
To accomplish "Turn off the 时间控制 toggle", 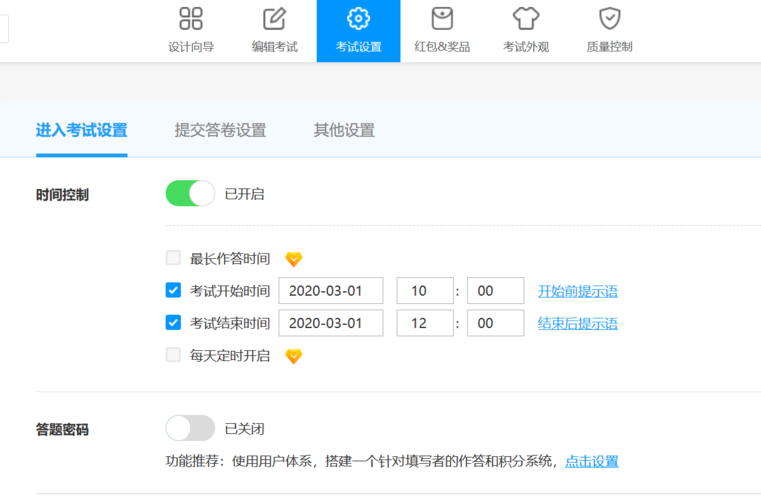I will click(x=190, y=194).
